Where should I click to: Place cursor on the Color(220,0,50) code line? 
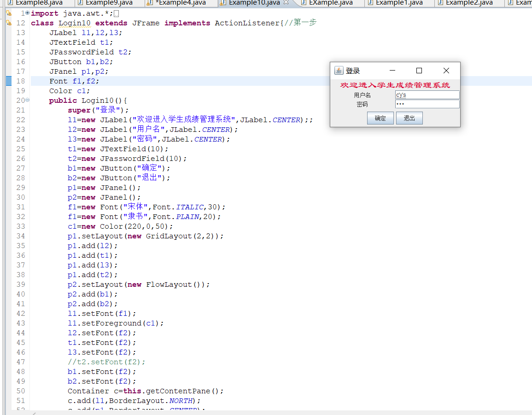tap(120, 226)
